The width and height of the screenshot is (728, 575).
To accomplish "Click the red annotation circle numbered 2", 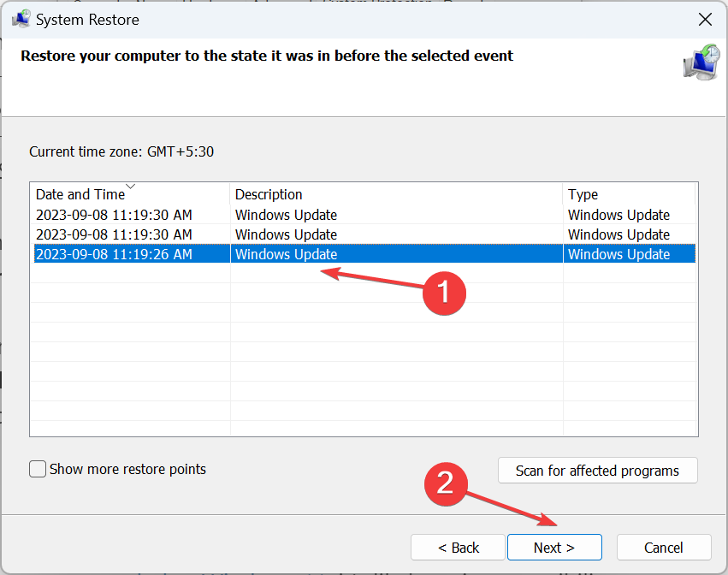I will (446, 483).
